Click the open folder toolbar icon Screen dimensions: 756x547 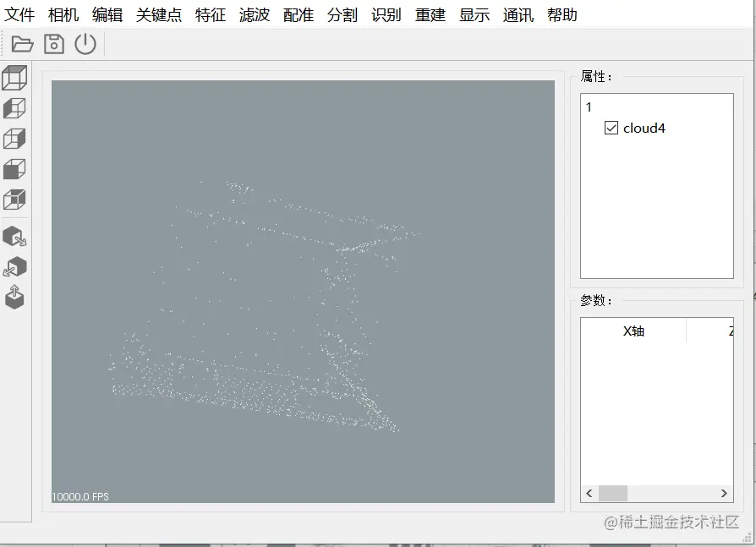[22, 44]
